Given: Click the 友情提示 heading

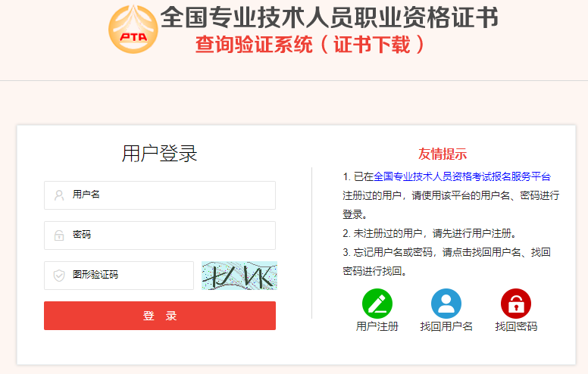Looking at the screenshot, I should [443, 154].
